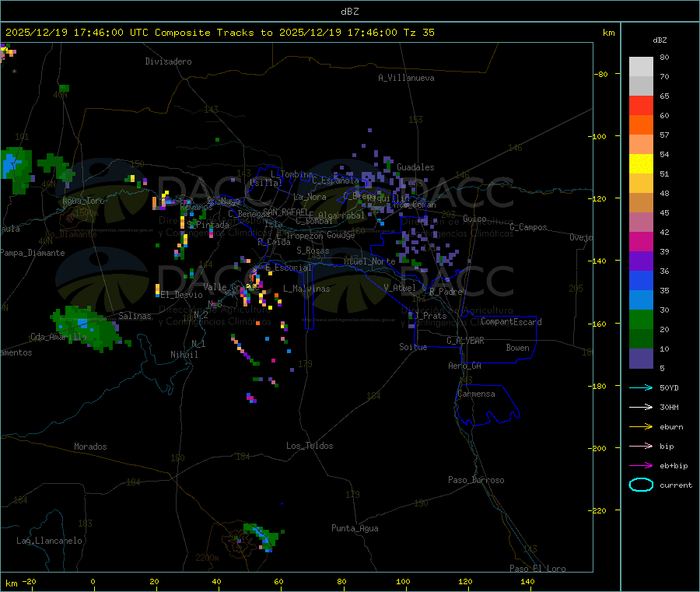The width and height of the screenshot is (700, 592).
Task: Click the 'Salinas' map label
Action: 135,316
